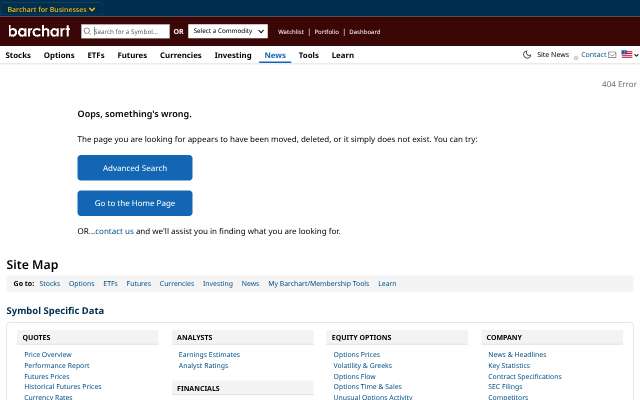
Task: Click the Symbol Specific Data heading
Action: 55,311
